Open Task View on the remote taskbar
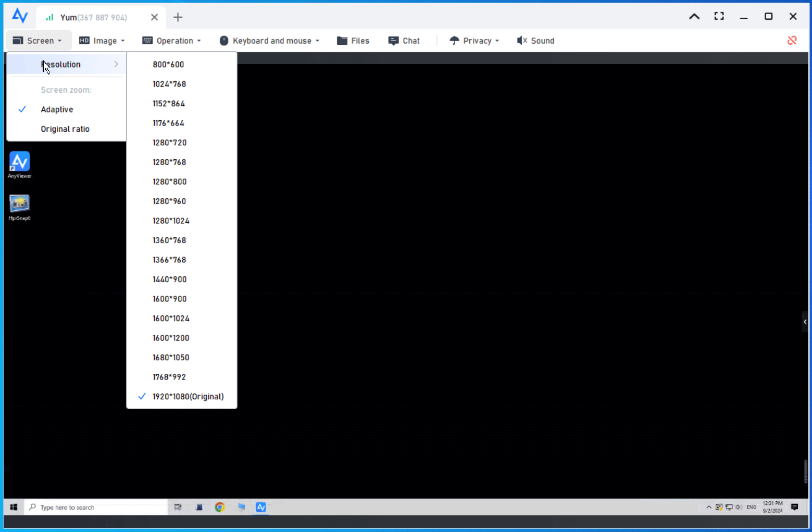The width and height of the screenshot is (812, 532). pos(178,507)
